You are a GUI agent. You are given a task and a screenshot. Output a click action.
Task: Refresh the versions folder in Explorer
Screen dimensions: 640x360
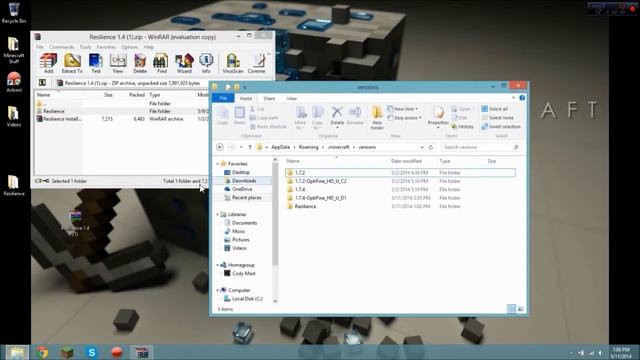[x=431, y=147]
